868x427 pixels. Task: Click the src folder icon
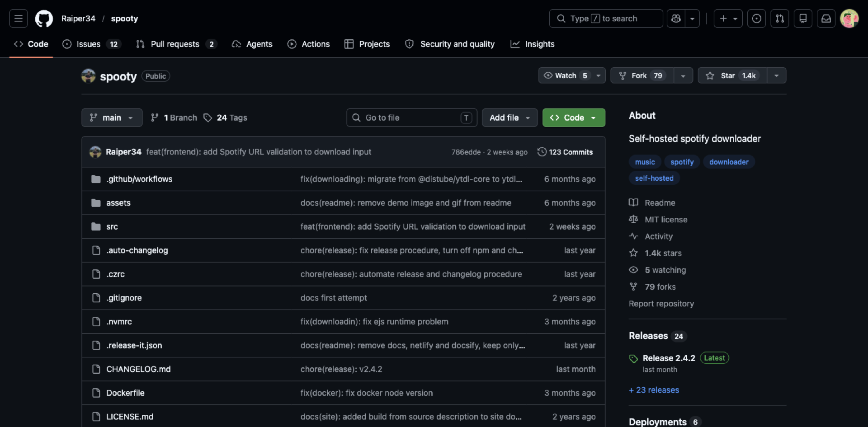point(96,226)
